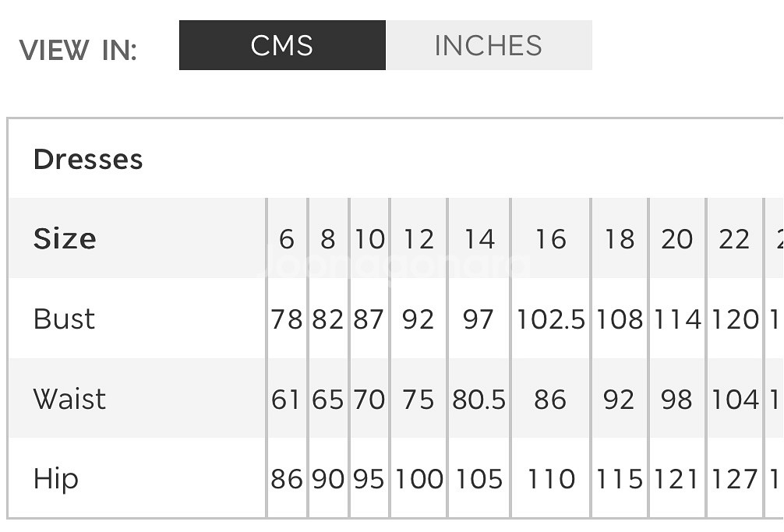The height and width of the screenshot is (532, 784).
Task: Select size 14 column header
Action: click(479, 239)
